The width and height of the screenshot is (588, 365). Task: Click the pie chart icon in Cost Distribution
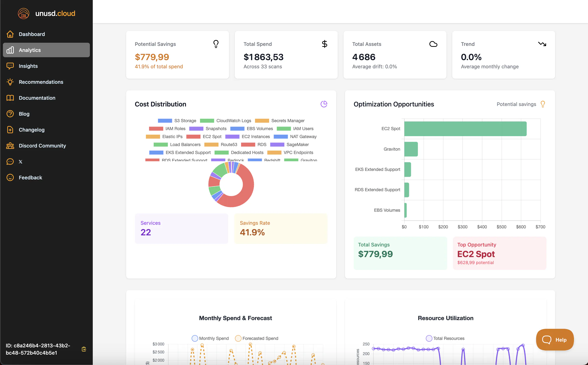[324, 104]
